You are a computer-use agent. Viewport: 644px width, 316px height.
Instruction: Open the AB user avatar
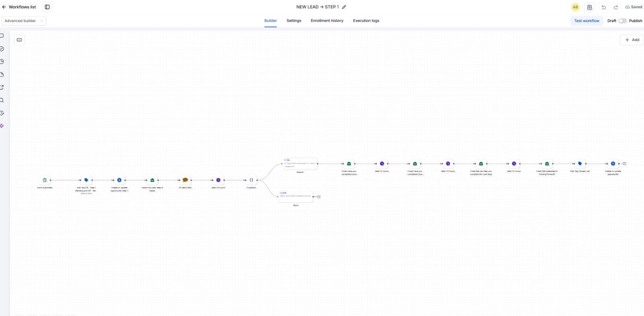pyautogui.click(x=575, y=7)
